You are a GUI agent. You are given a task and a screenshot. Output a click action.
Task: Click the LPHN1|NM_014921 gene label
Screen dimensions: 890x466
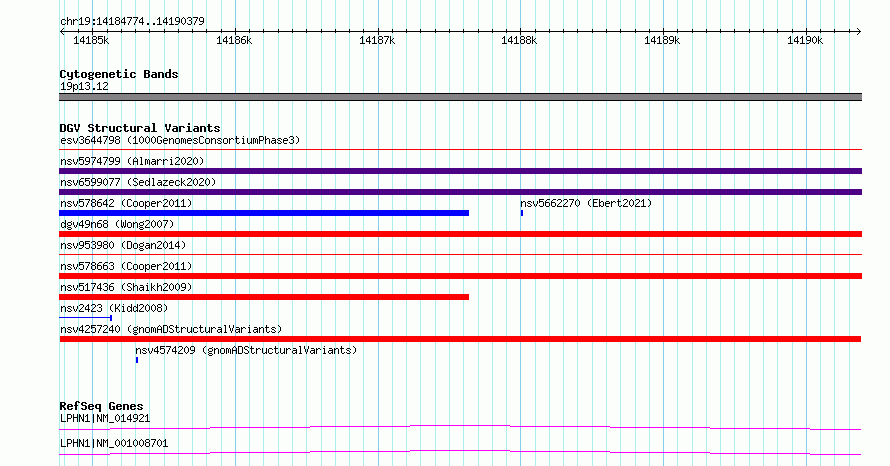105,418
